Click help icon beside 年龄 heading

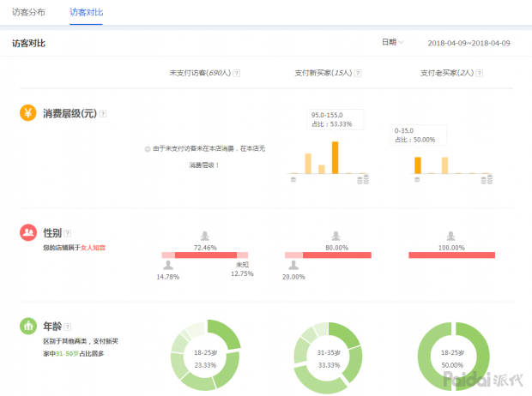coord(68,327)
